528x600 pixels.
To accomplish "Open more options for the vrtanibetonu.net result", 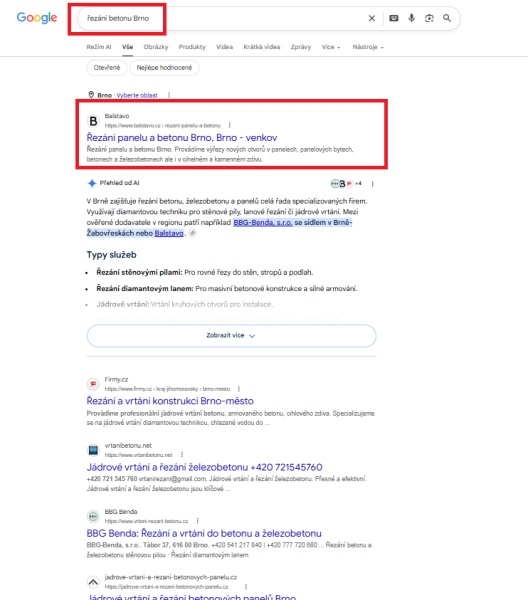I will 182,455.
